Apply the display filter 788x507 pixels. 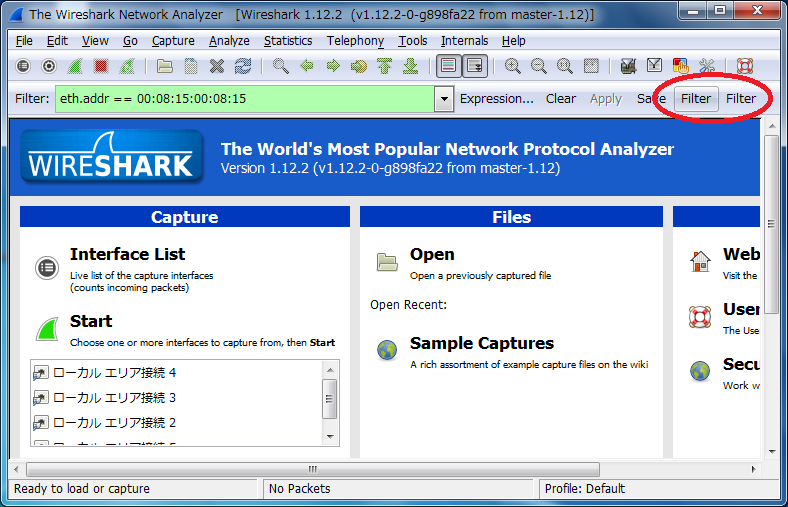(606, 99)
